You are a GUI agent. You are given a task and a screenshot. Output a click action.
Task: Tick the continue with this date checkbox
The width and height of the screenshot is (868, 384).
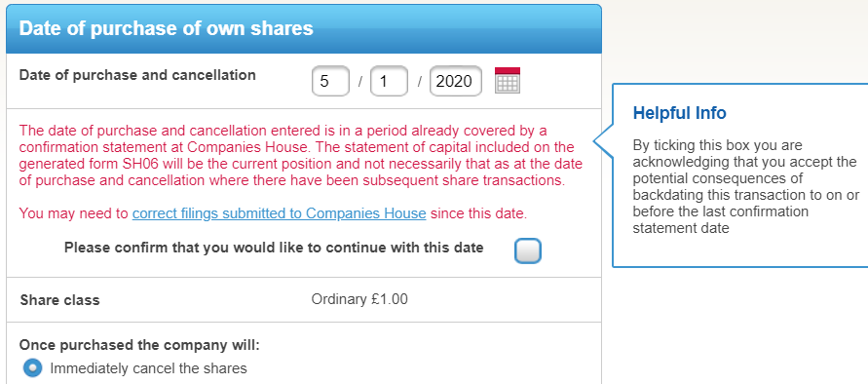click(x=528, y=251)
